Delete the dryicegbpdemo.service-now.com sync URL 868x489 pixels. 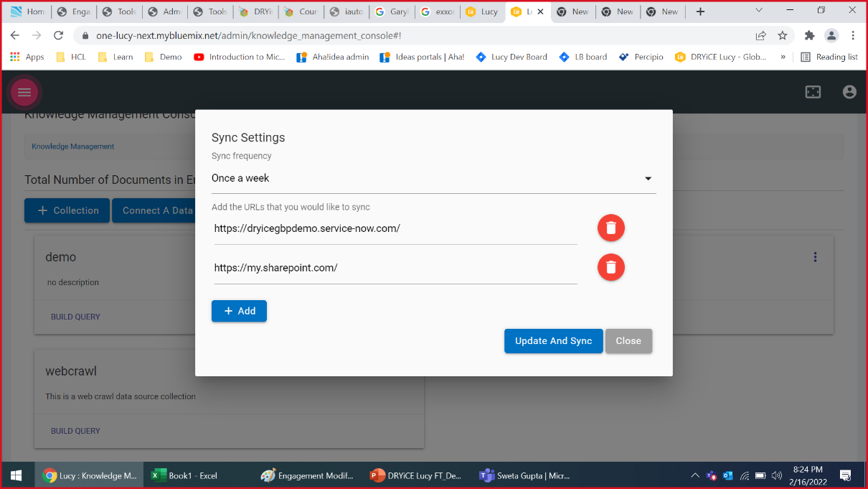[610, 228]
